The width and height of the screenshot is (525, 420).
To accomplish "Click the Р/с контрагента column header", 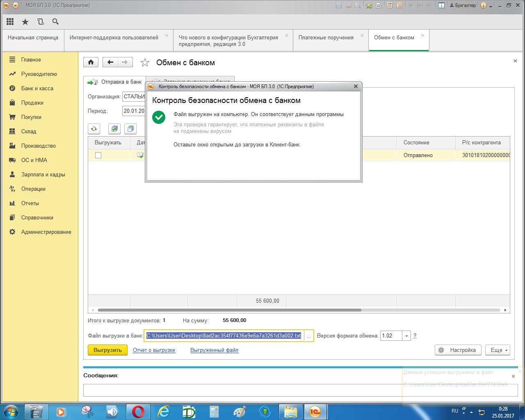I will [x=483, y=142].
